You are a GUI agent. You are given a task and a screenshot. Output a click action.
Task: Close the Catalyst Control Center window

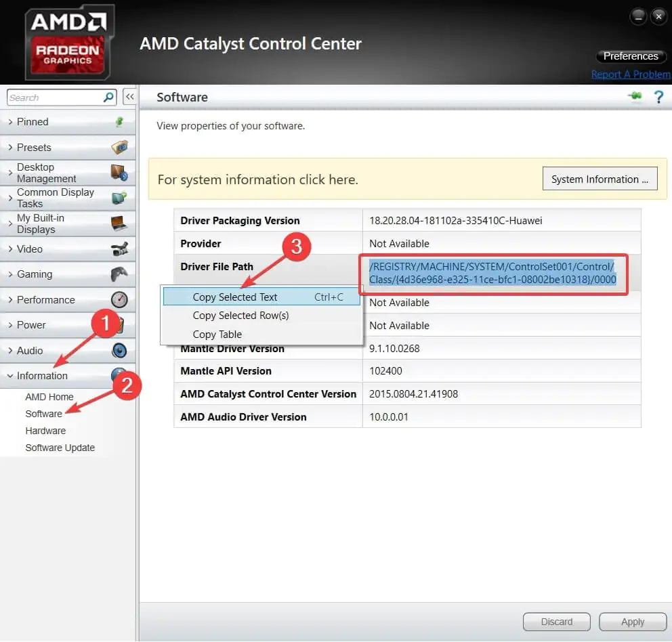[x=658, y=17]
